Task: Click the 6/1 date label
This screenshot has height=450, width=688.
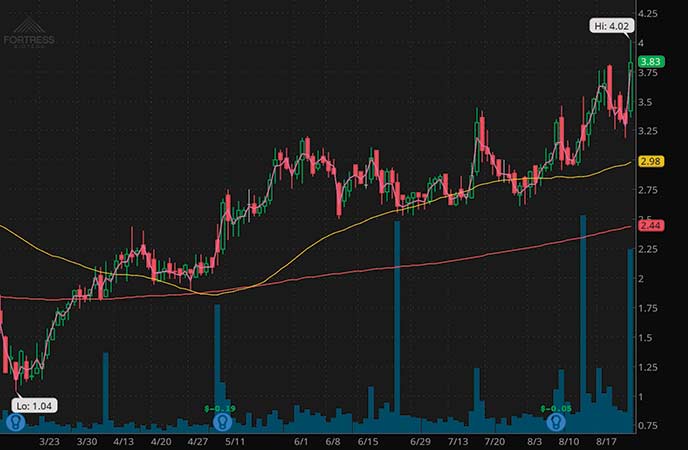Action: tap(301, 441)
